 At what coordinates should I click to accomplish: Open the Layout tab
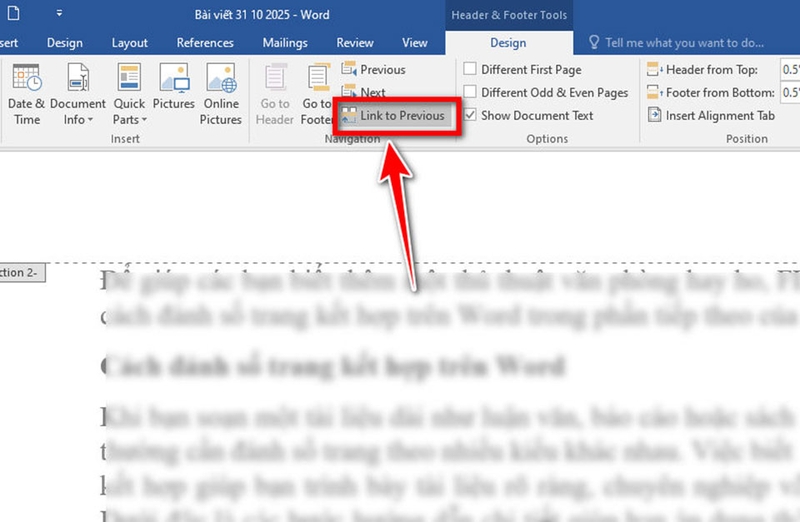(x=130, y=43)
